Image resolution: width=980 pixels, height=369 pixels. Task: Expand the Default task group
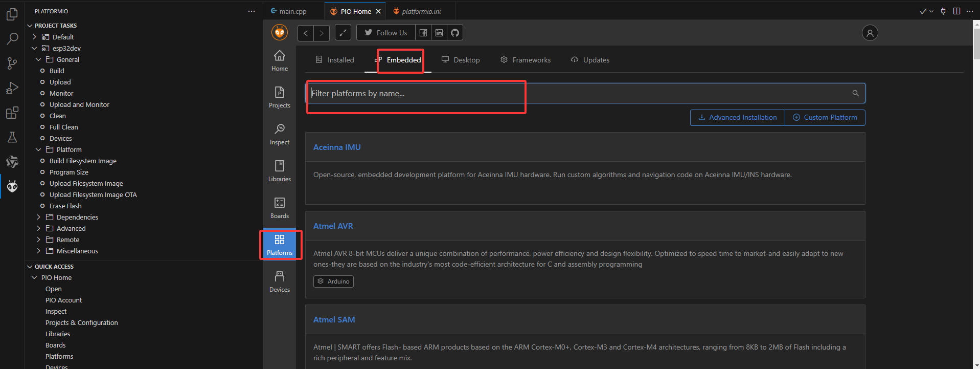(x=34, y=37)
